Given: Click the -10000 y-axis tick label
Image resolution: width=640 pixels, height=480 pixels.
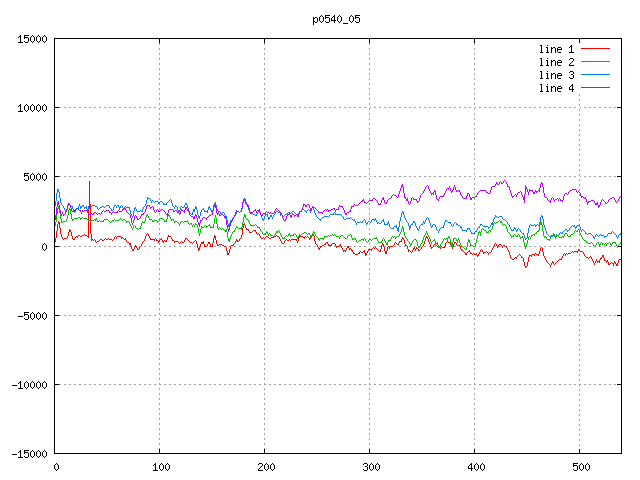Looking at the screenshot, I should tap(29, 384).
